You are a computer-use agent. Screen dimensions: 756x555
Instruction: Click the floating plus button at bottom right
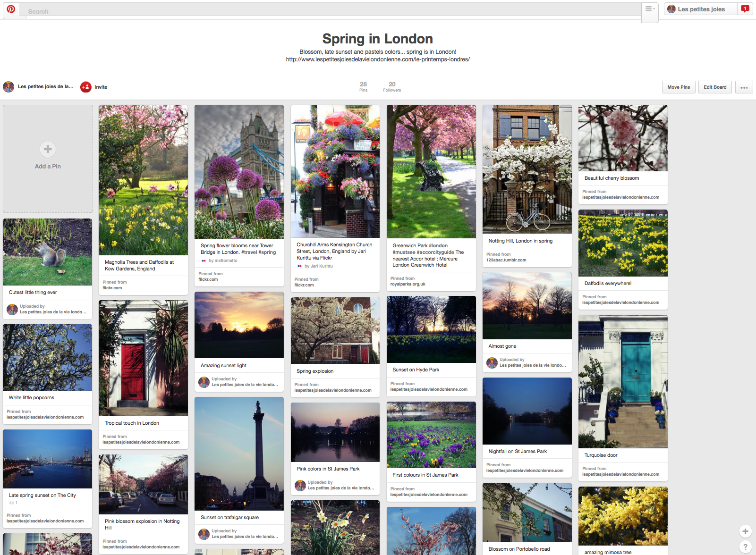tap(745, 531)
